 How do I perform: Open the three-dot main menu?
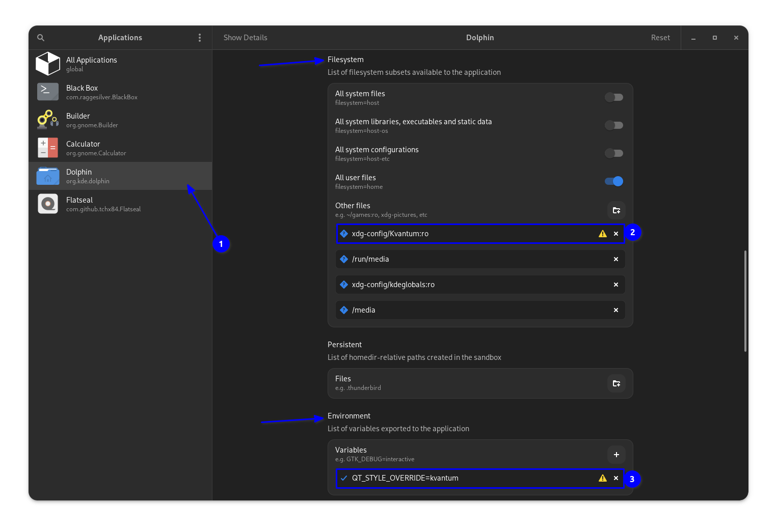coord(200,38)
